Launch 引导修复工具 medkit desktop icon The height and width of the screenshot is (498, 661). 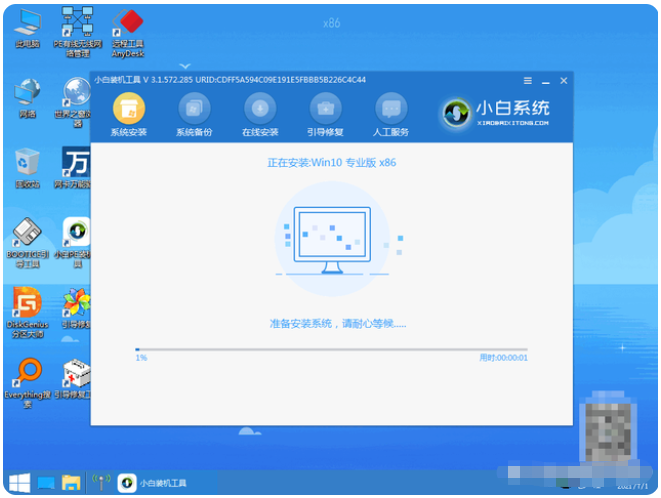tap(73, 379)
